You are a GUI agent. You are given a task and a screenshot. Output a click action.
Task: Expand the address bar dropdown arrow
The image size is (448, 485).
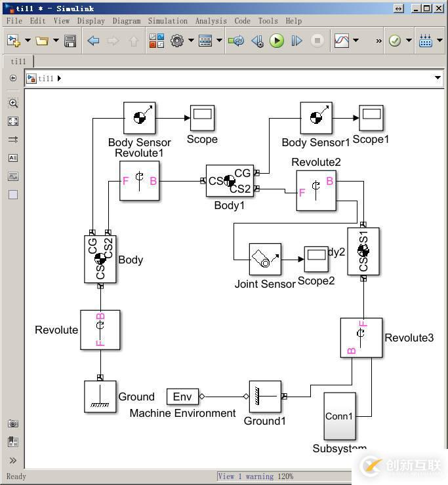438,77
